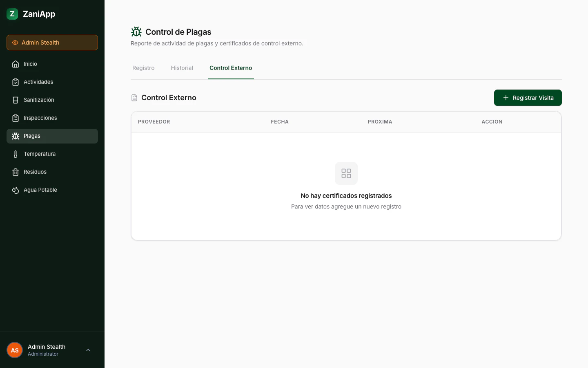The image size is (588, 368).
Task: Open Inspecciones using its clipboard icon
Action: tap(15, 118)
